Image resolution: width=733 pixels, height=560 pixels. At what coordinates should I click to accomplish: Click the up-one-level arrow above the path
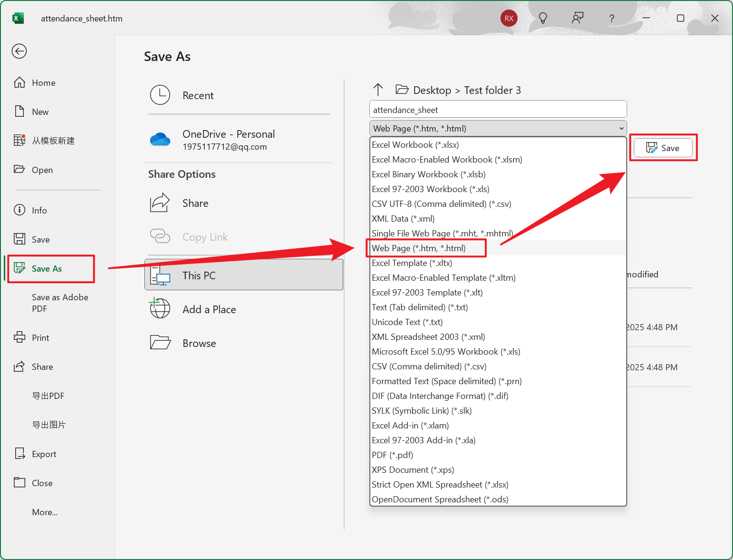(378, 90)
